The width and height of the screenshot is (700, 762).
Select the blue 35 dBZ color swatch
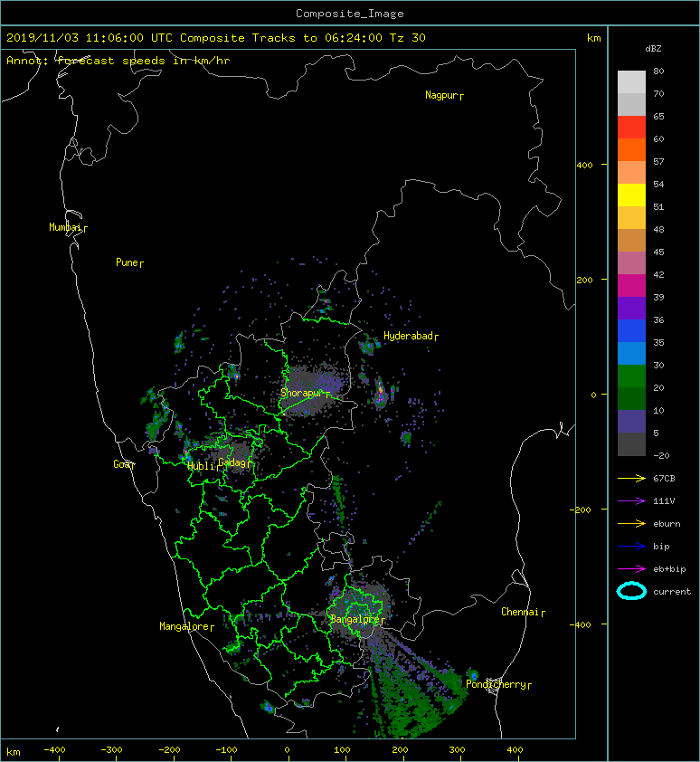click(x=631, y=330)
